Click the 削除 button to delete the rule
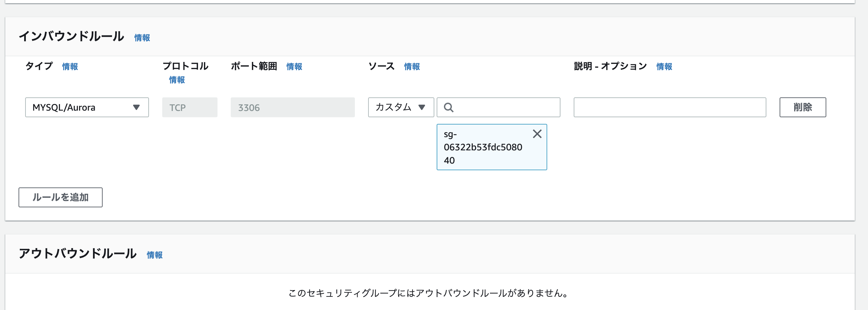868x310 pixels. coord(803,107)
